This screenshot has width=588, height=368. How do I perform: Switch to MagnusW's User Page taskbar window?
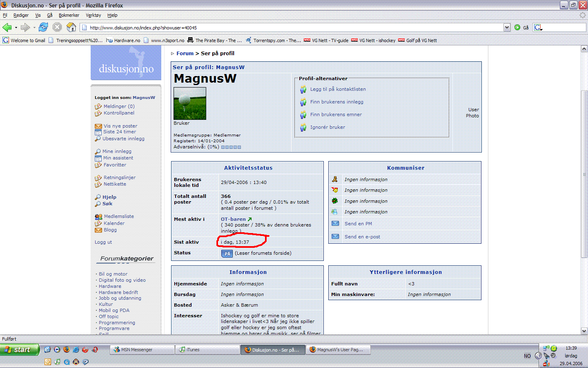coord(338,350)
